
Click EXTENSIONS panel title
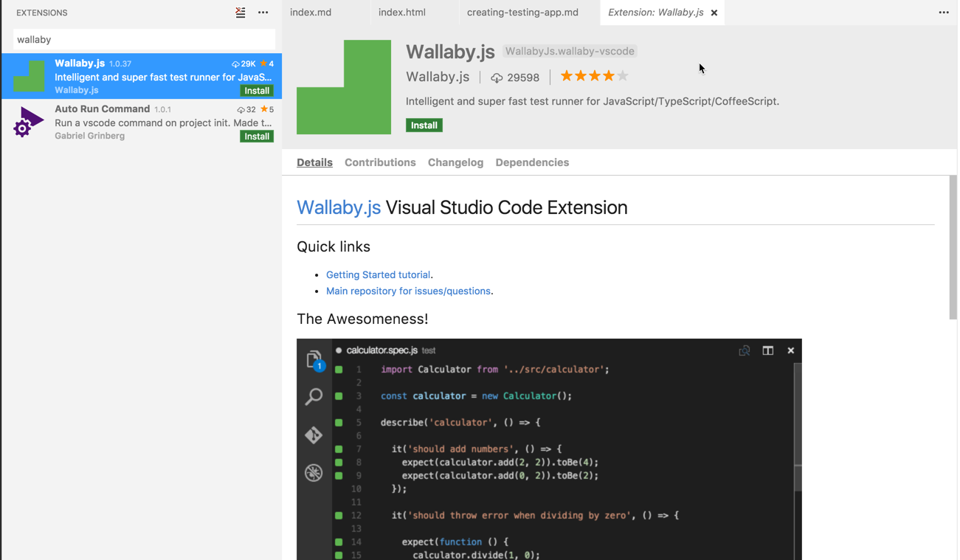42,13
